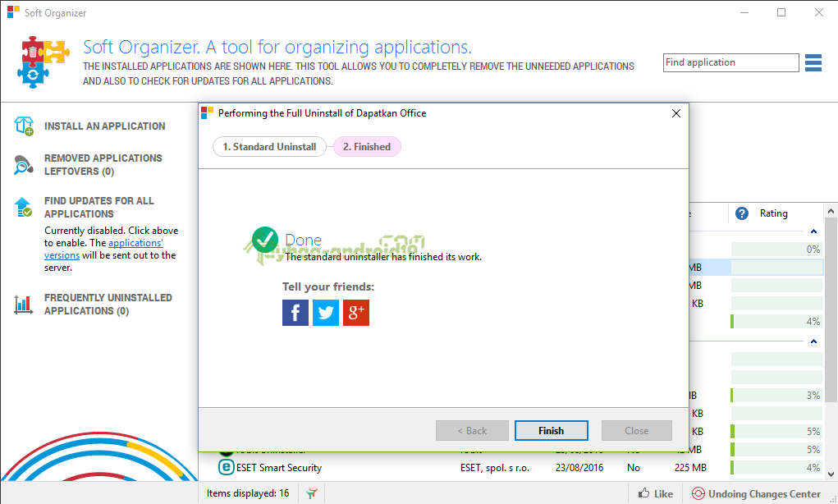Click the list scrollbar down arrow

tap(831, 474)
